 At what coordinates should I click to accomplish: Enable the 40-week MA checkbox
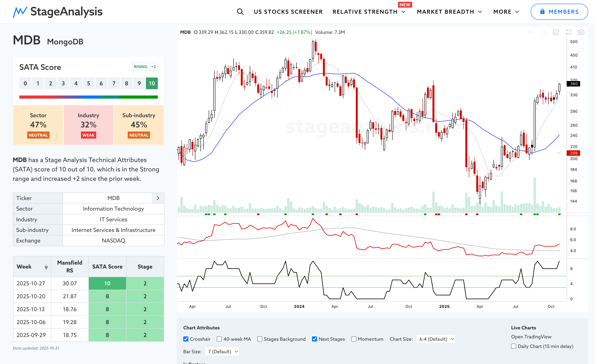pyautogui.click(x=219, y=339)
